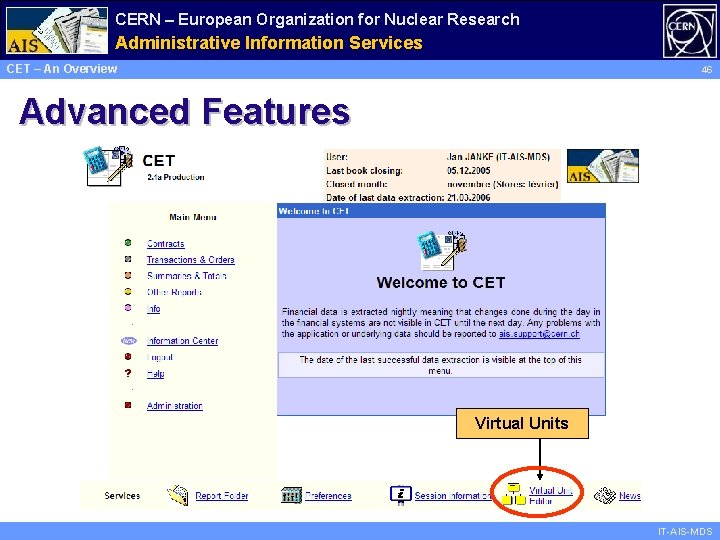Click the 'Services' label

pyautogui.click(x=122, y=496)
